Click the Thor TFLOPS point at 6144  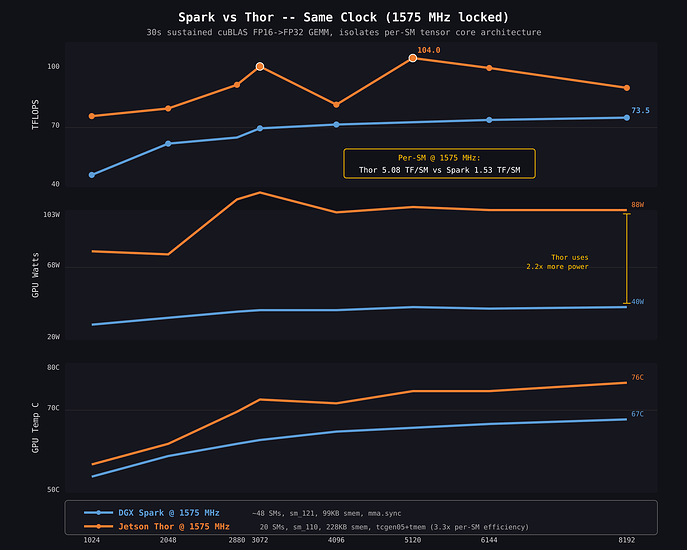click(489, 68)
